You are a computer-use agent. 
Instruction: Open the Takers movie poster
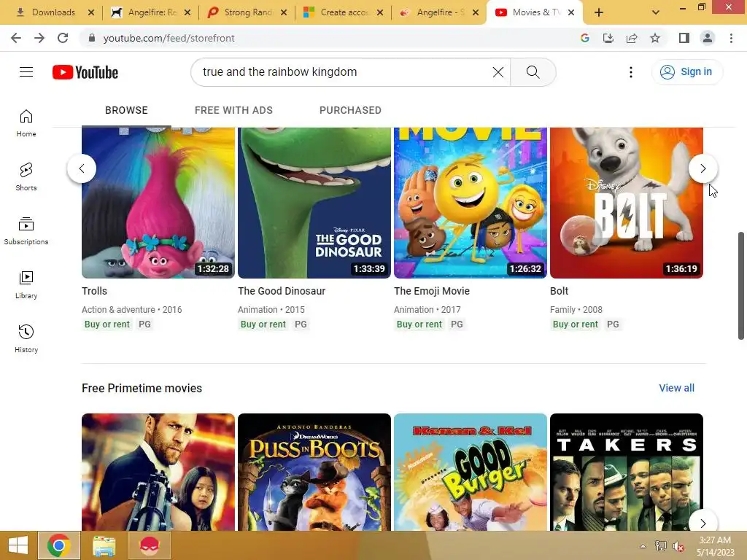click(x=627, y=472)
